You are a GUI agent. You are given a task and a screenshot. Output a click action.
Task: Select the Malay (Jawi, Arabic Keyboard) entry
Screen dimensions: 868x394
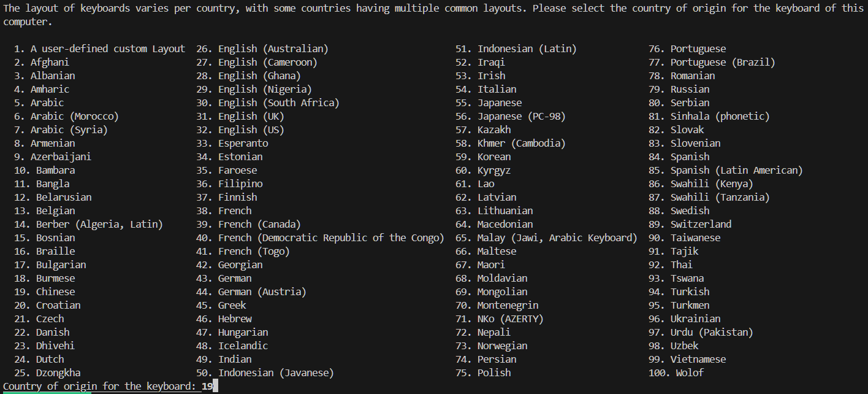tap(546, 238)
